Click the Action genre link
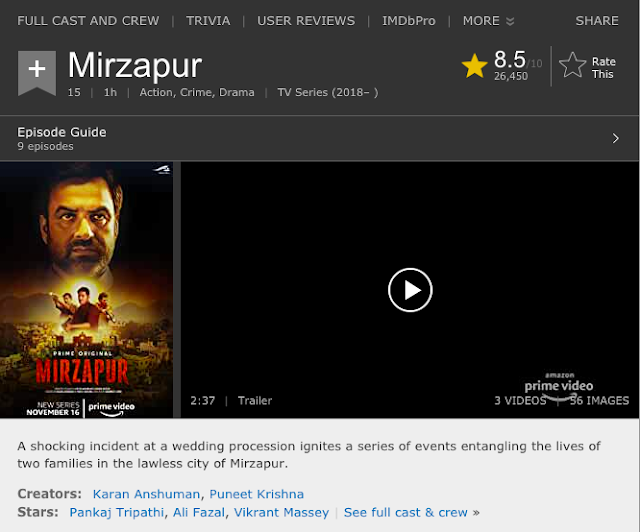Screen dimensions: 640x532 pyautogui.click(x=157, y=92)
